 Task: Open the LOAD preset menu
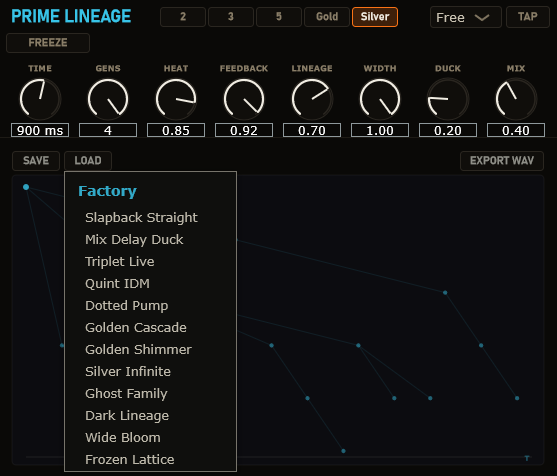[x=88, y=161]
